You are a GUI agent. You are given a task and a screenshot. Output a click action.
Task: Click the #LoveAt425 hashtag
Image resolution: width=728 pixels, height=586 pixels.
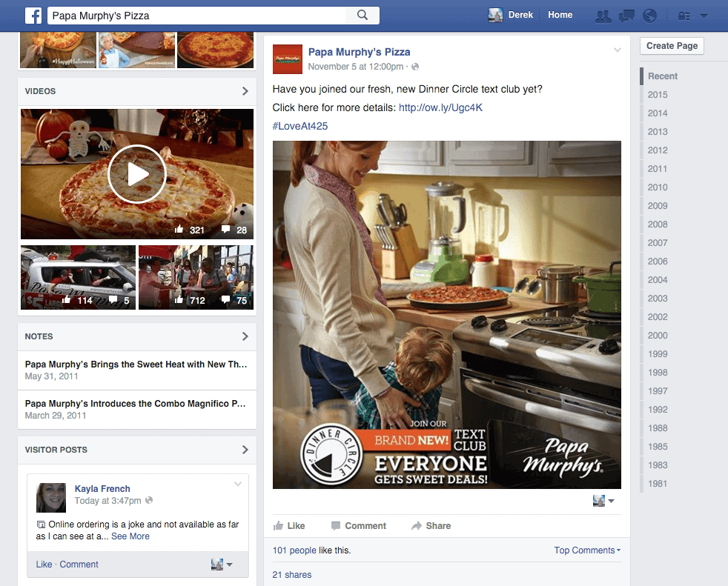coord(300,126)
